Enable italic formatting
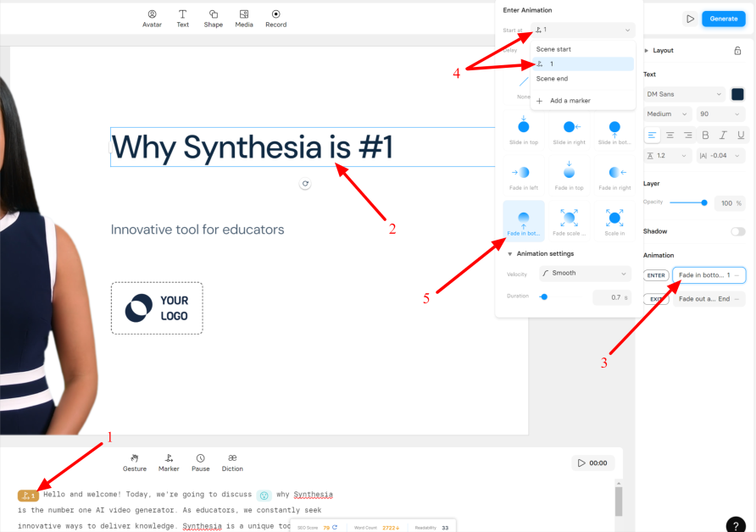 pos(721,134)
